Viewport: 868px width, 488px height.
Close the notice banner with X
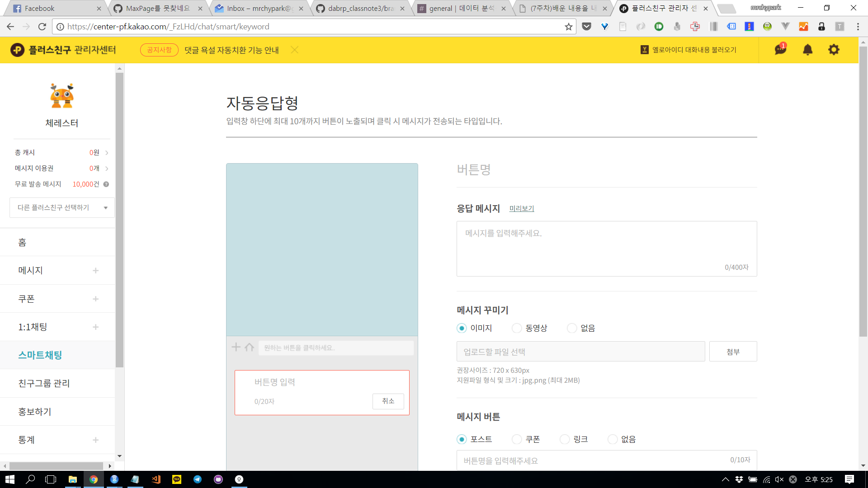point(295,50)
